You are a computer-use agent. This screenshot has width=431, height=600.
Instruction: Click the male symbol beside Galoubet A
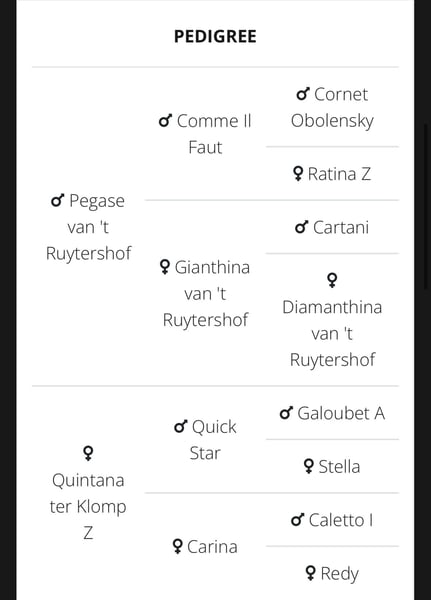click(x=286, y=413)
